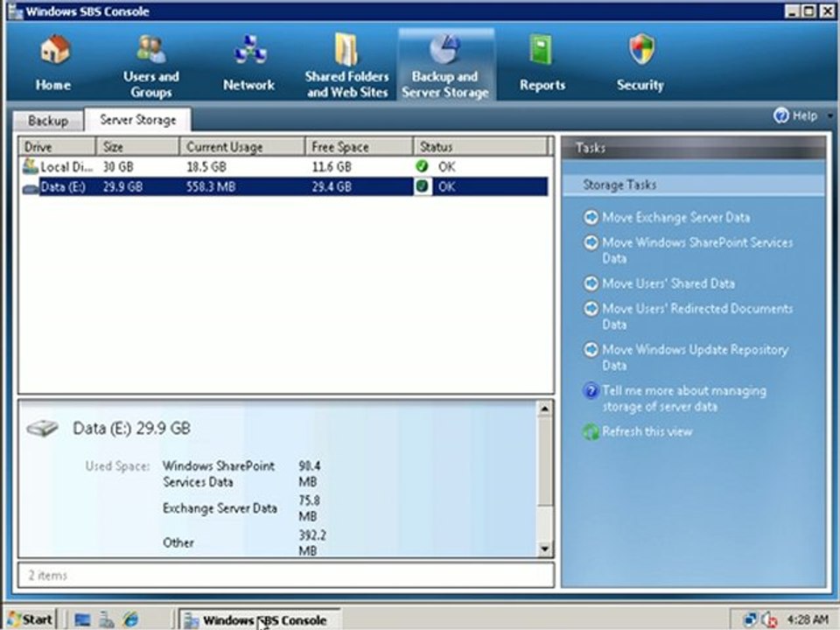This screenshot has width=840, height=630.
Task: Click arrow icon beside Move Windows Update Repository Data
Action: (x=591, y=350)
